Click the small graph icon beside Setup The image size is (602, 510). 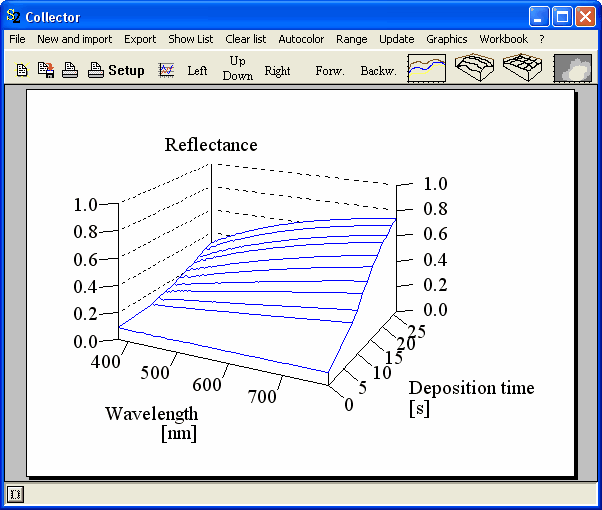click(x=167, y=71)
